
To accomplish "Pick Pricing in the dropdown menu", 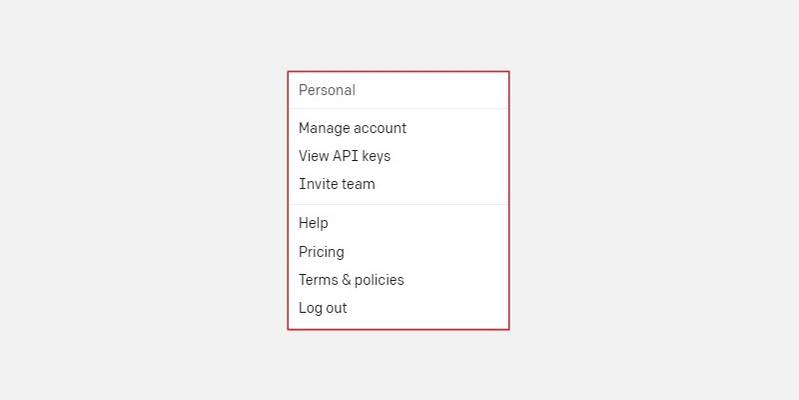I will click(321, 252).
